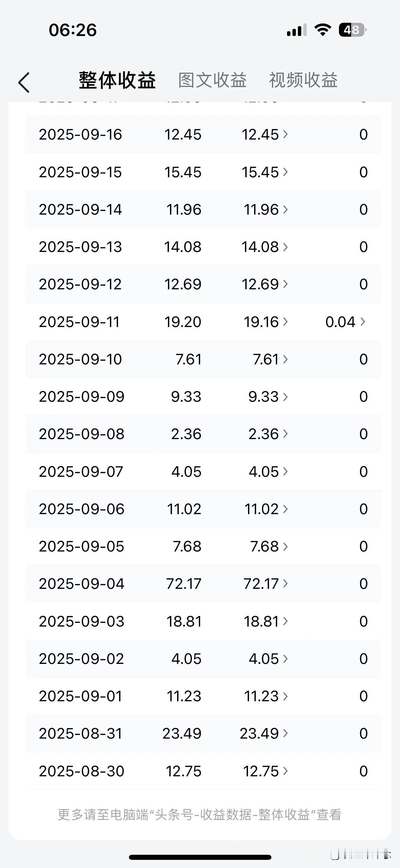Tap the cellular signal bars icon
The image size is (400, 868).
point(297,30)
